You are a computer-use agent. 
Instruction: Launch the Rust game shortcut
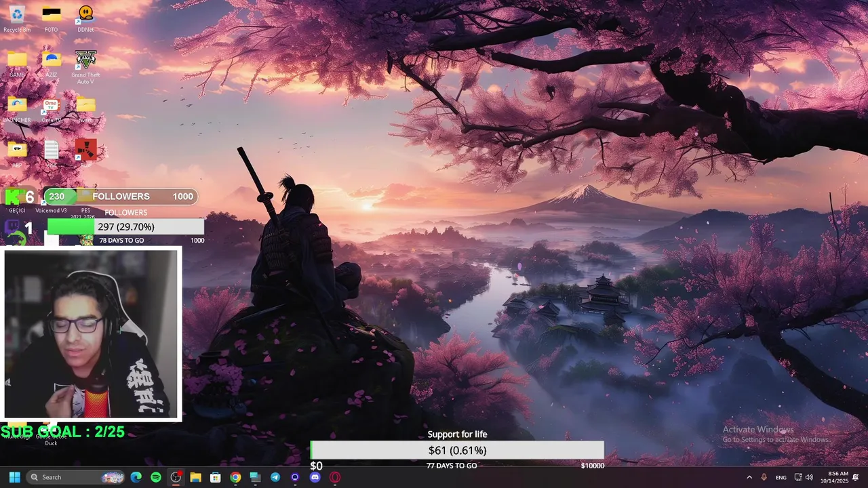(85, 154)
